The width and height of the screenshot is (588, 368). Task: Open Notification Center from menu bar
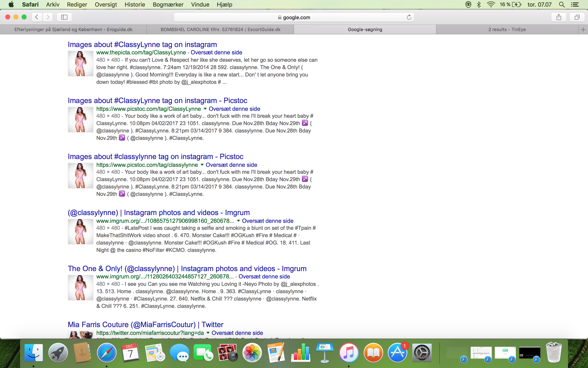tap(575, 4)
